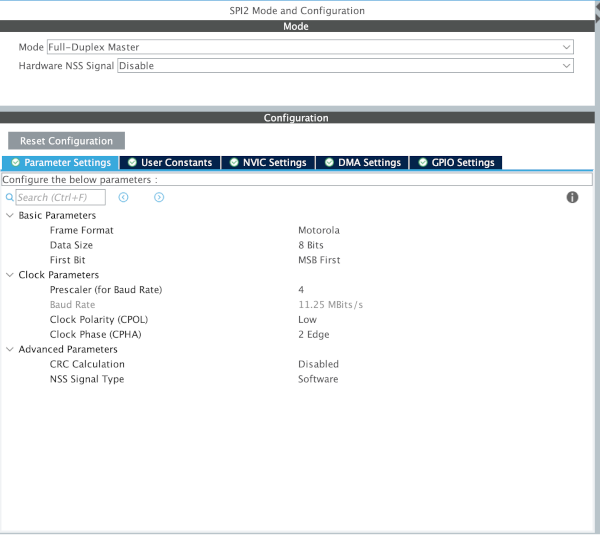Screen dimensions: 600x535
Task: Click the Search (Ctrl+F) input field
Action: point(60,198)
